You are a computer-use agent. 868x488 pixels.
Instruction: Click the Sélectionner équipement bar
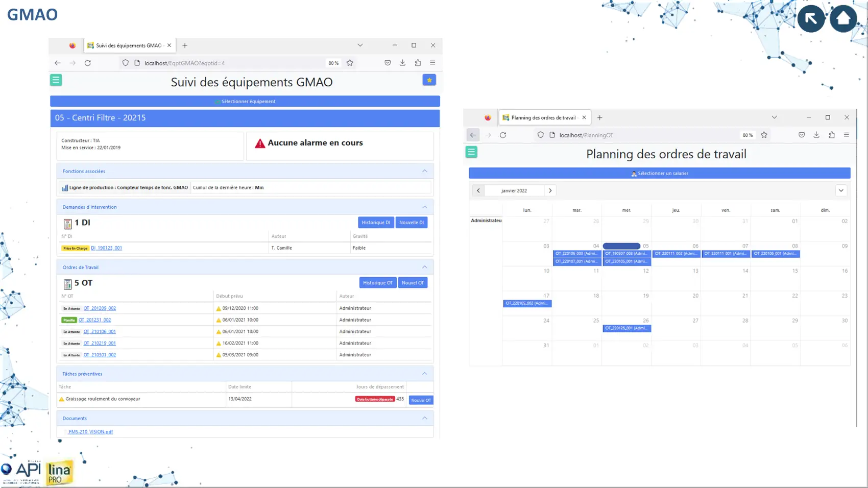[x=245, y=102]
